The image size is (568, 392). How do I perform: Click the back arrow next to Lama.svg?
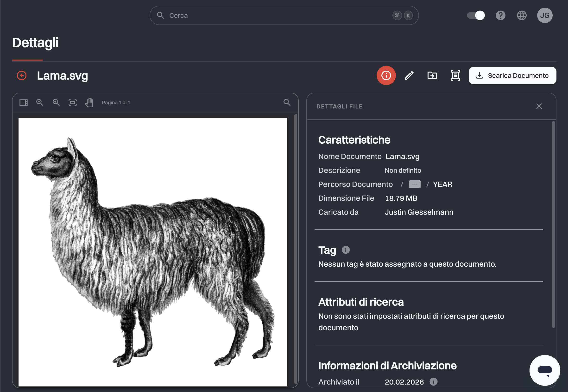coord(22,75)
